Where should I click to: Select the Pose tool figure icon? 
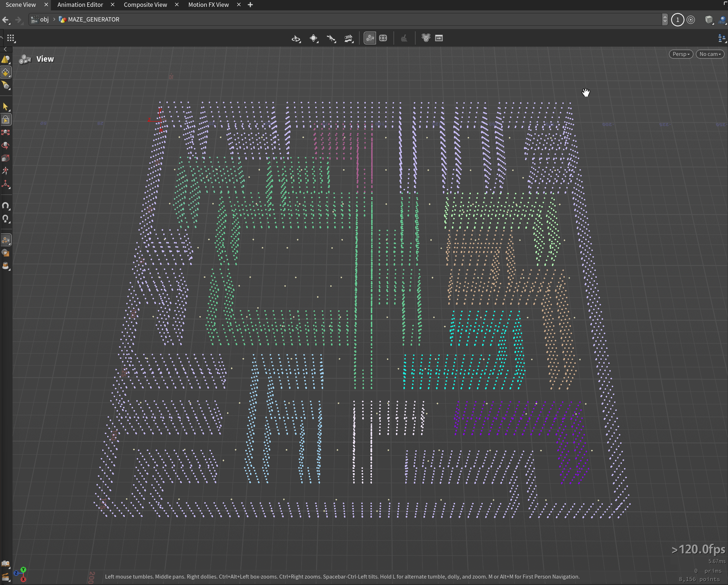(x=5, y=171)
